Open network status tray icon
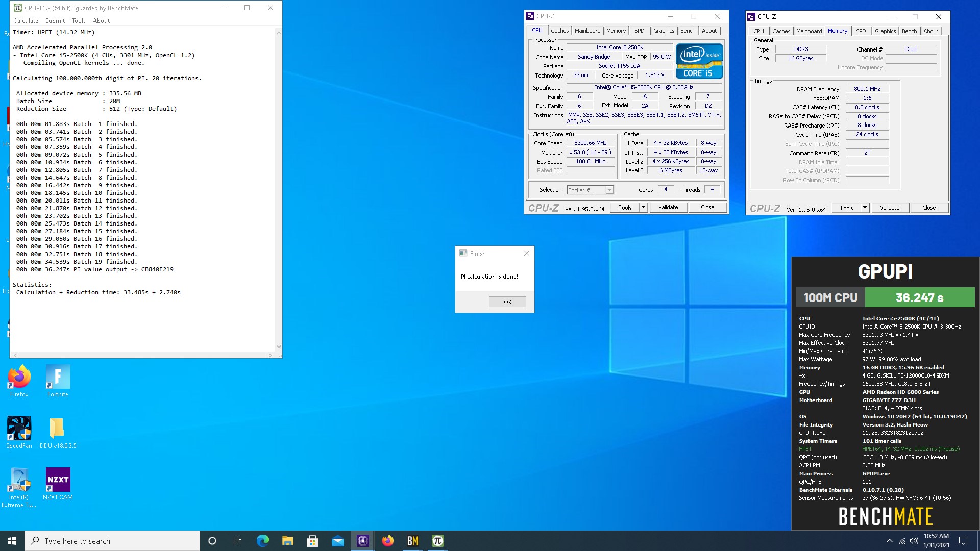980x551 pixels. 902,541
